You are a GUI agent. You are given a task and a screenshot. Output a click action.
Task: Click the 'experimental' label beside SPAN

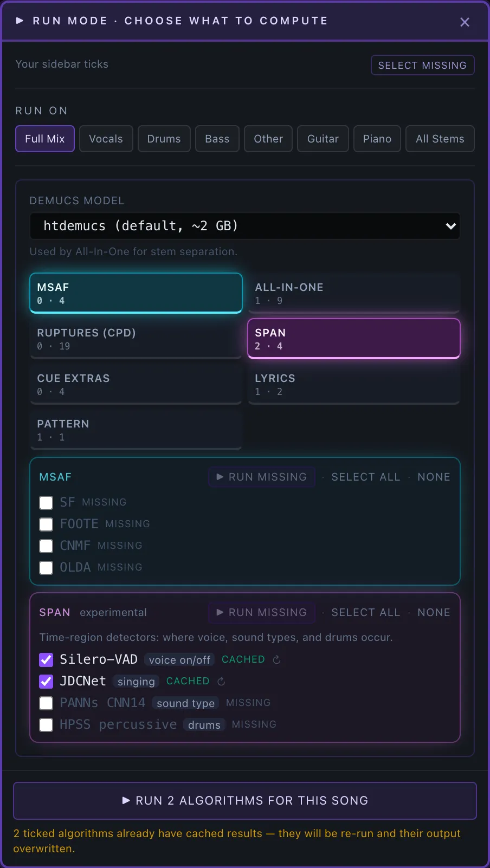point(113,612)
